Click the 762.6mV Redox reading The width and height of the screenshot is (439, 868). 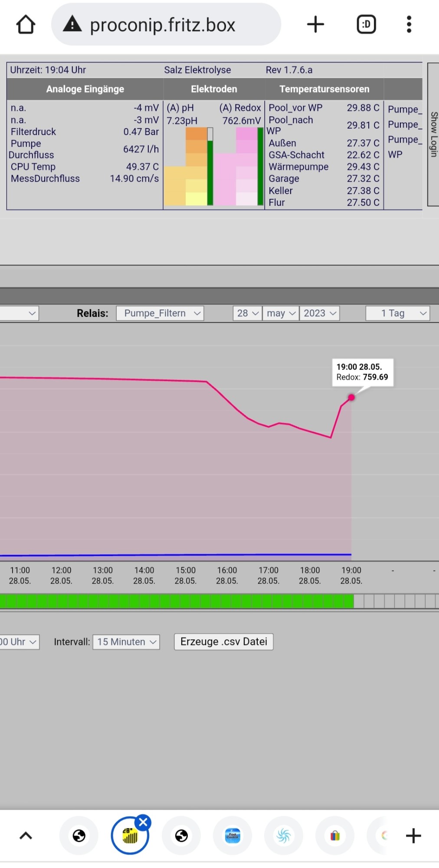pyautogui.click(x=242, y=121)
